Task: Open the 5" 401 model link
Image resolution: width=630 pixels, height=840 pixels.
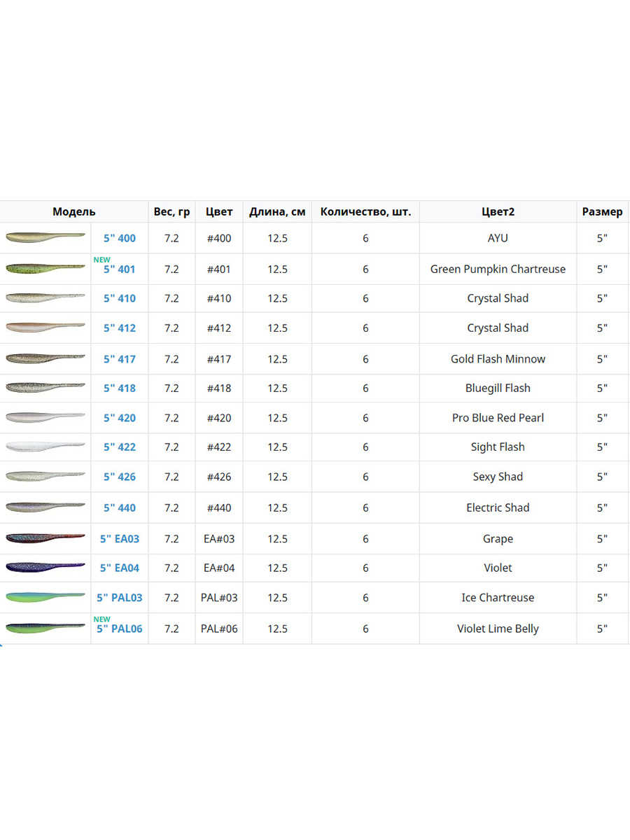Action: tap(120, 269)
